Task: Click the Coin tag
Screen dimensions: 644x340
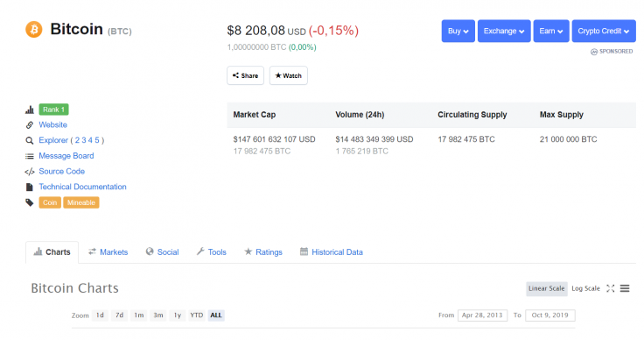Action: click(50, 202)
